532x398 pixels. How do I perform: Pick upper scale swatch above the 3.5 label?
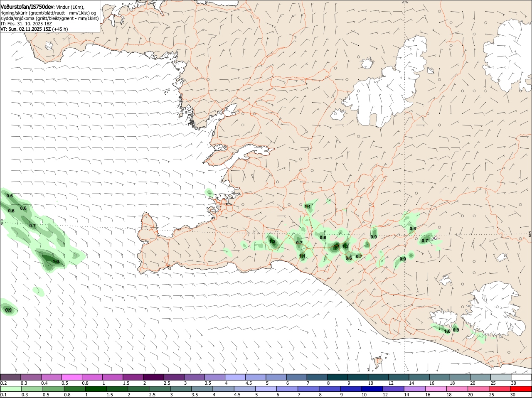click(214, 377)
